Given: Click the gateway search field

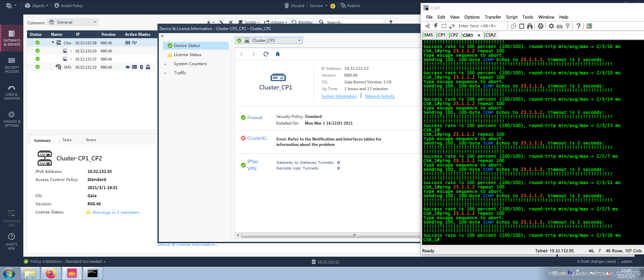Looking at the screenshot, I should pos(350,22).
